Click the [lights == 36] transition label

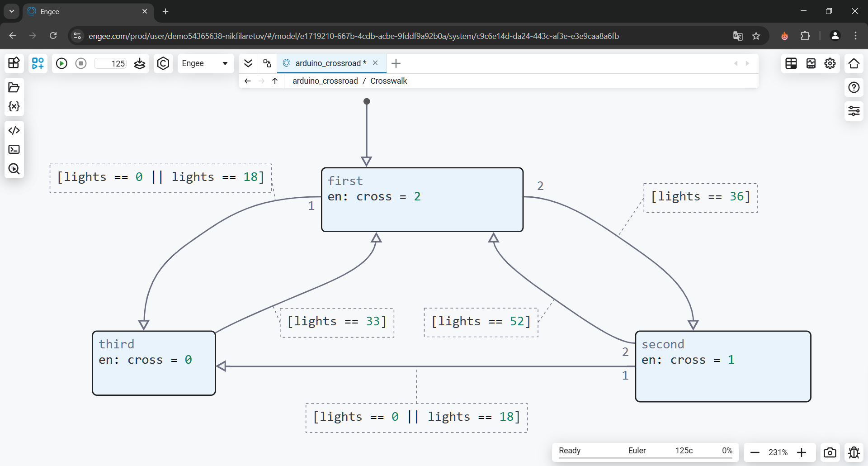coord(701,197)
